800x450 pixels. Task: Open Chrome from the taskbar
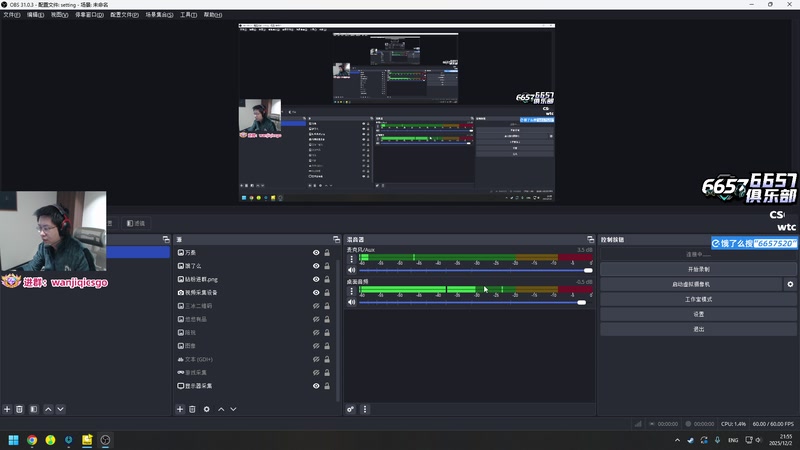pos(32,440)
